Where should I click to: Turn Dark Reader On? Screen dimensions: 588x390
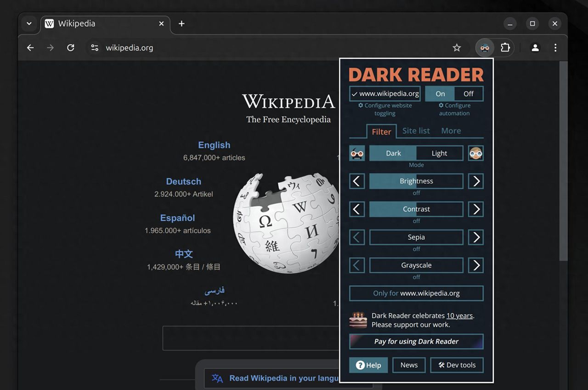click(x=440, y=94)
